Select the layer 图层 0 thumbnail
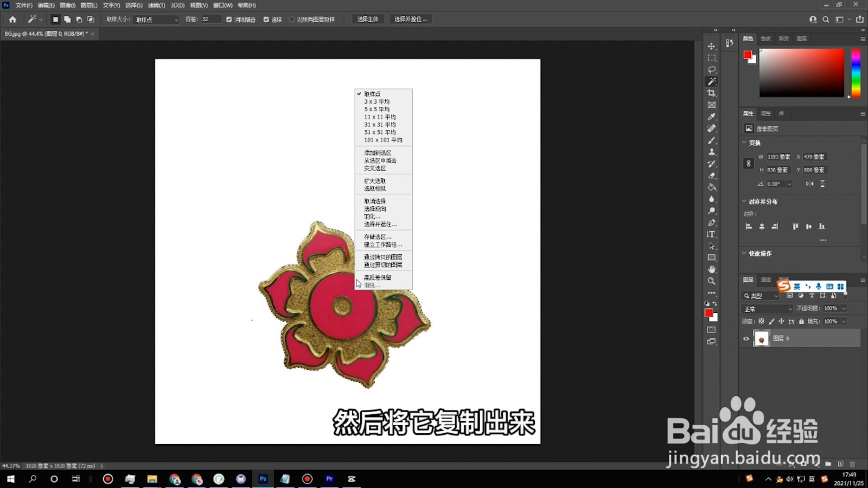The height and width of the screenshot is (488, 868). [762, 339]
